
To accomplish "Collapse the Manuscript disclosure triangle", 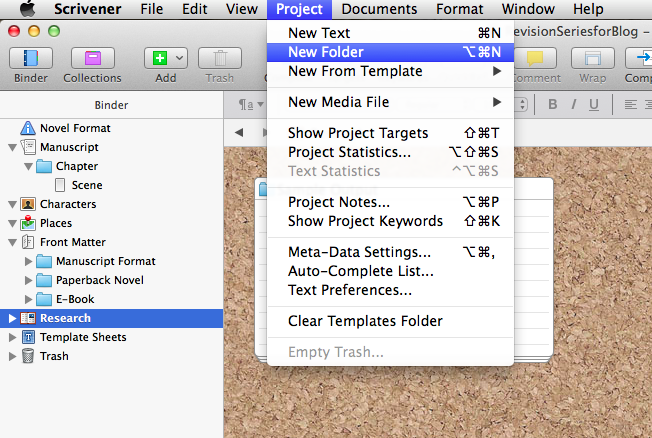I will pos(12,147).
